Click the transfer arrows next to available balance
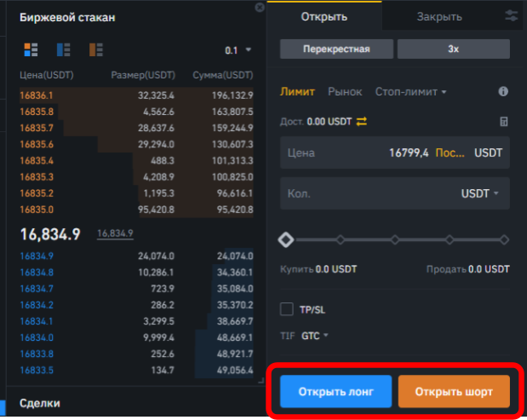The height and width of the screenshot is (420, 527). coord(361,122)
